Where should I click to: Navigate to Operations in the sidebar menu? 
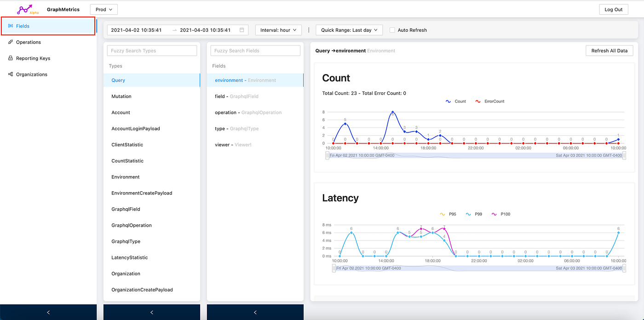click(28, 42)
